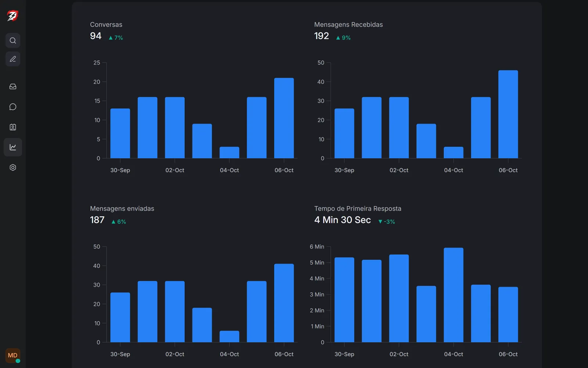The image size is (588, 368).
Task: Open the MD user avatar
Action: tap(13, 355)
